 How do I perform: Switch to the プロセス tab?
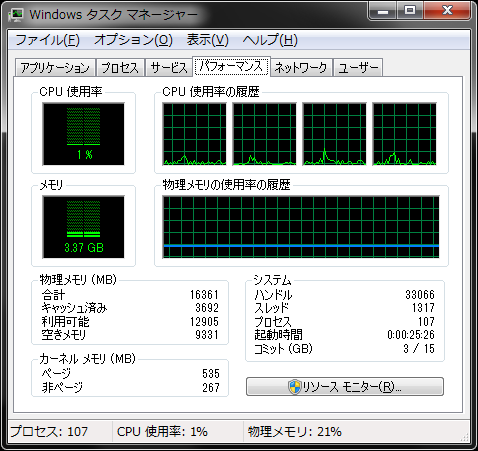pyautogui.click(x=120, y=68)
